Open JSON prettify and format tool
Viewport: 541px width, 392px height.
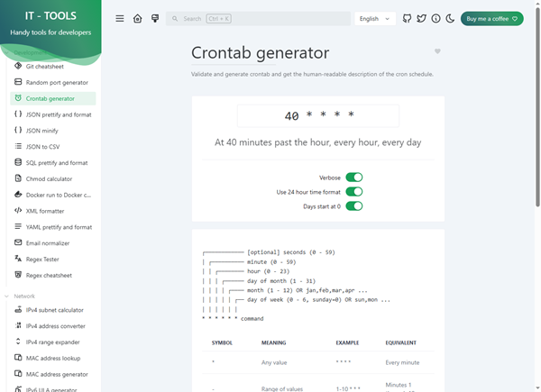(x=56, y=114)
